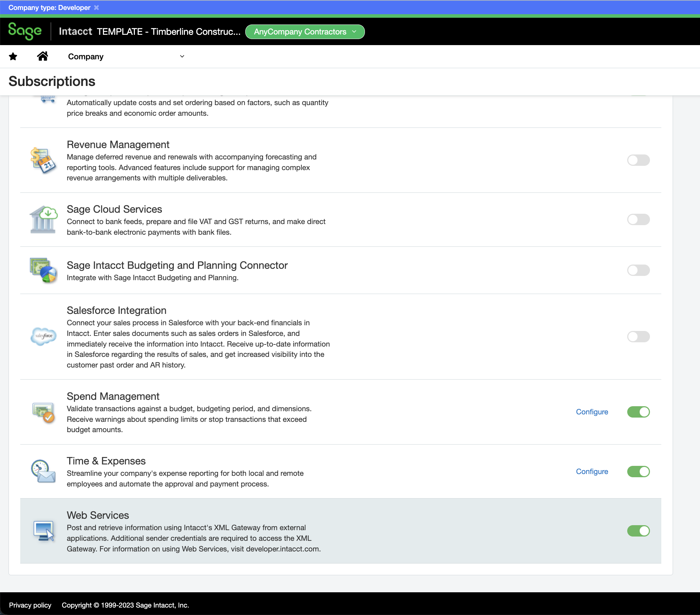Turn off Time & Expenses toggle

[638, 472]
